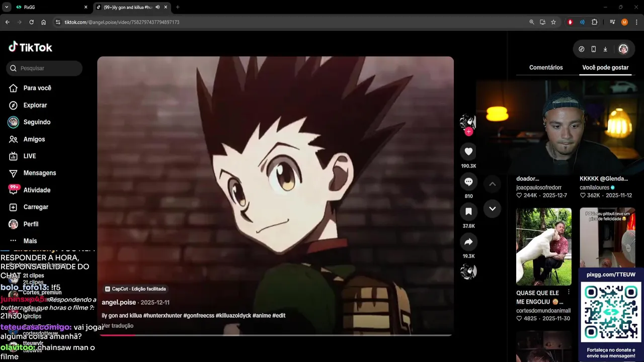Image resolution: width=644 pixels, height=362 pixels.
Task: Open the spinning music disc sound
Action: click(468, 271)
